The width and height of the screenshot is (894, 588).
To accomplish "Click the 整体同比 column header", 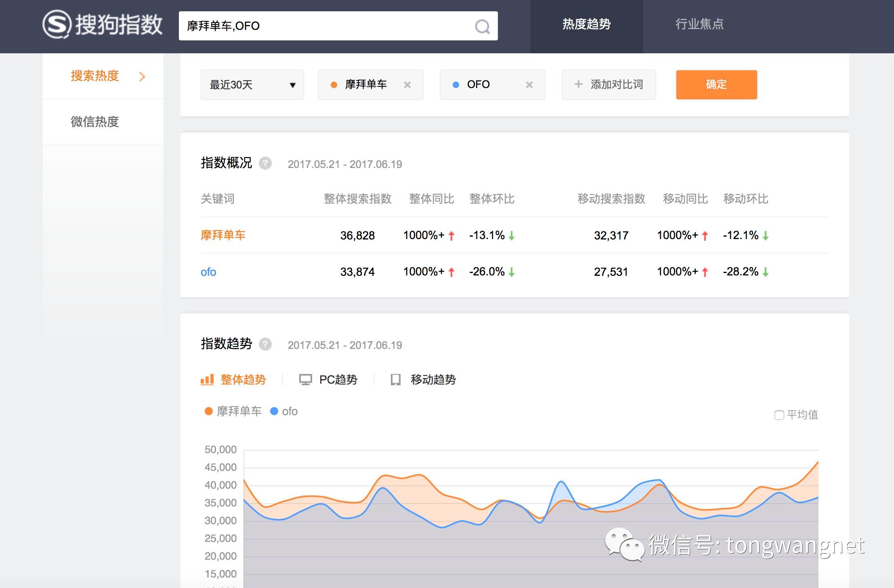I will [432, 199].
